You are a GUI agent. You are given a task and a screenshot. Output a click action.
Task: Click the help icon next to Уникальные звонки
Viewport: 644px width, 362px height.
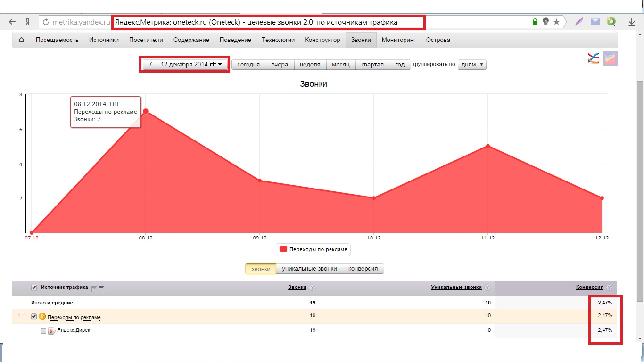click(x=487, y=288)
